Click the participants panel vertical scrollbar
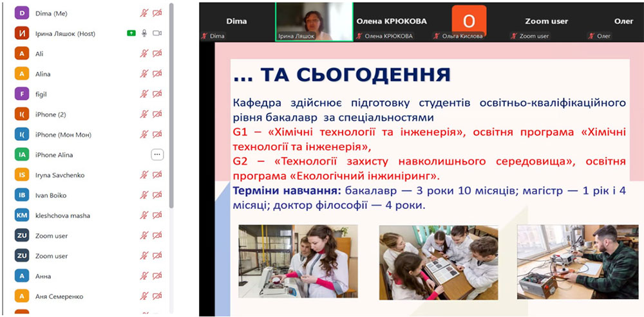 click(171, 107)
